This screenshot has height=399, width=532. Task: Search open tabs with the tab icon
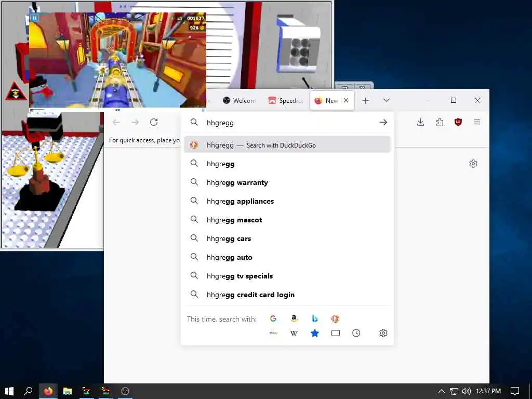click(x=335, y=333)
